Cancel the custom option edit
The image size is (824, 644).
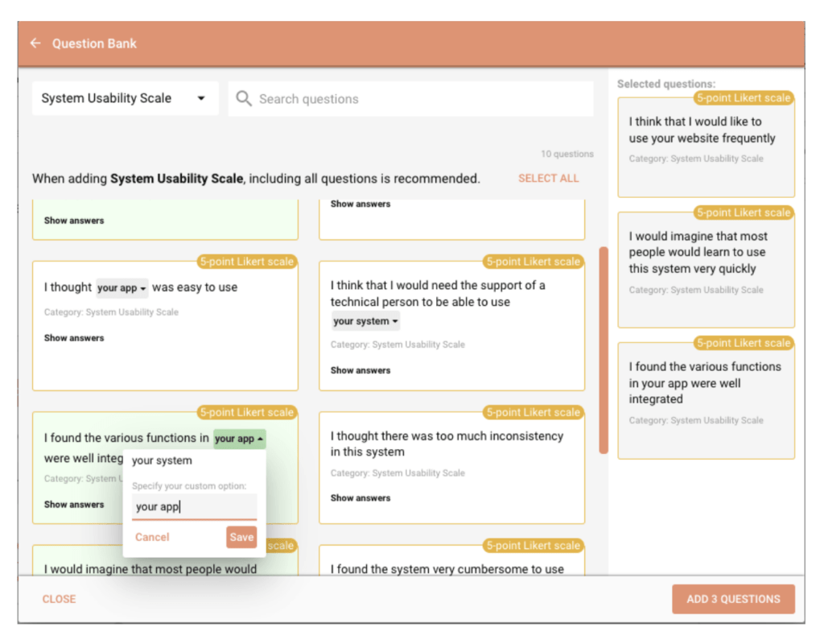coord(152,537)
